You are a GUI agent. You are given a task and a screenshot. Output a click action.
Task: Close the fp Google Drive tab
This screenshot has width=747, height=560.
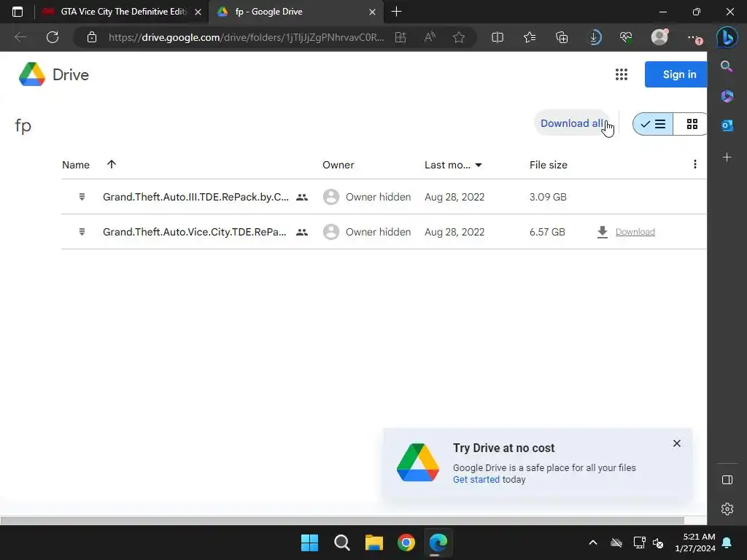373,12
